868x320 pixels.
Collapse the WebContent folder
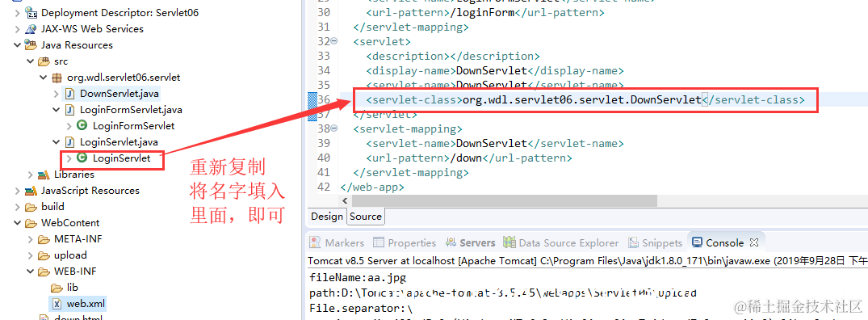point(17,223)
